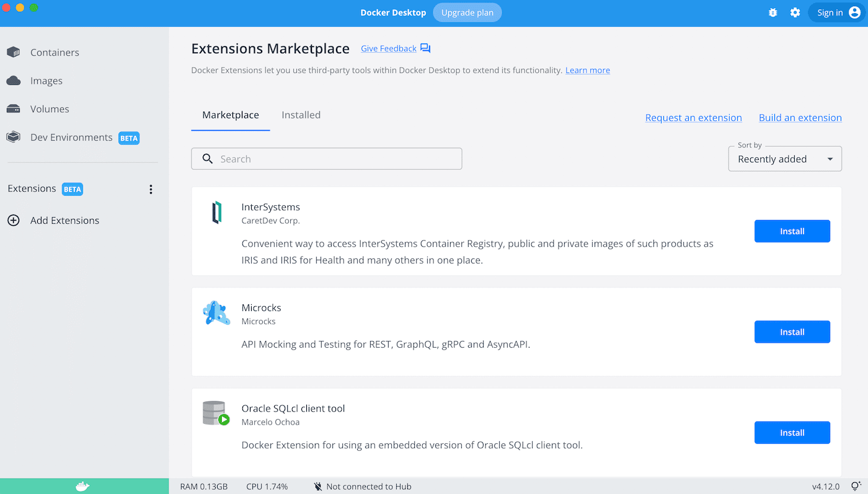868x494 pixels.
Task: Open the Volumes section
Action: (x=50, y=108)
